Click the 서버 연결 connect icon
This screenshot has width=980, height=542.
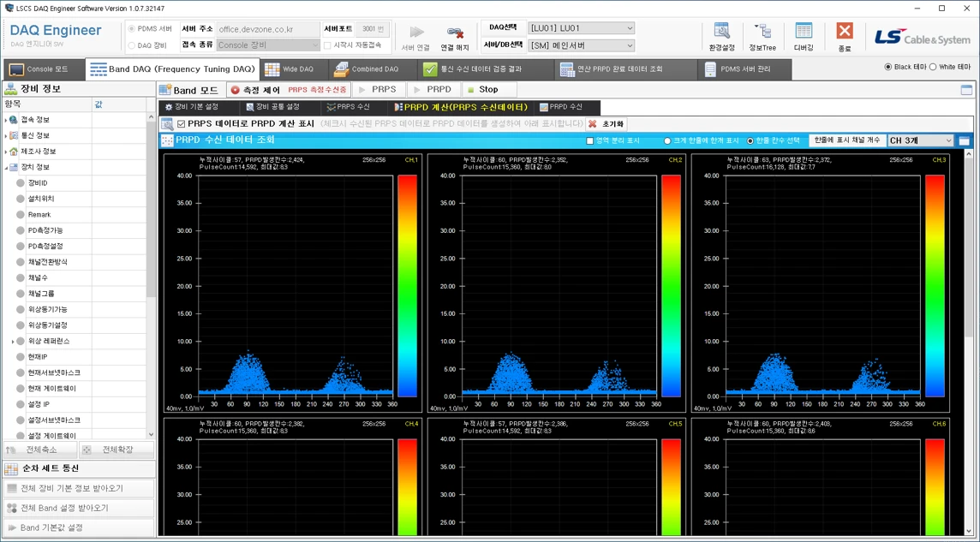417,33
